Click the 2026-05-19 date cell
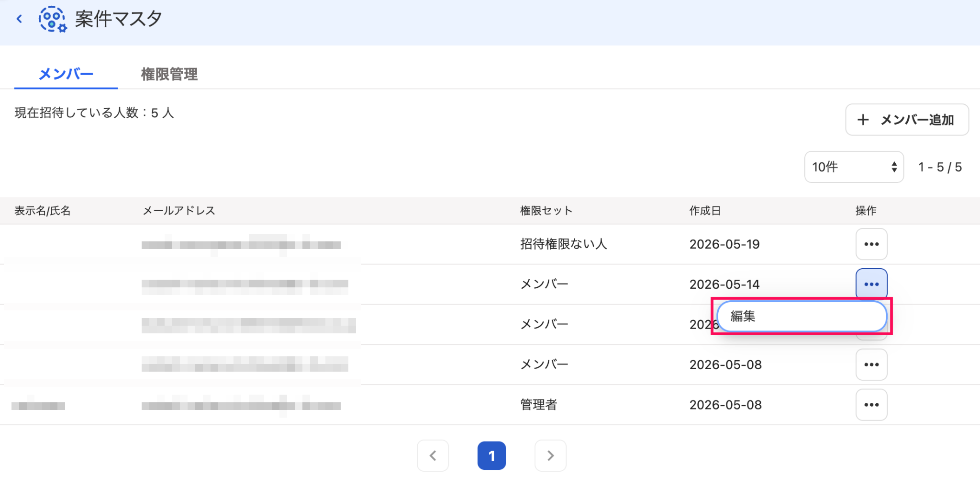980x489 pixels. click(x=724, y=244)
